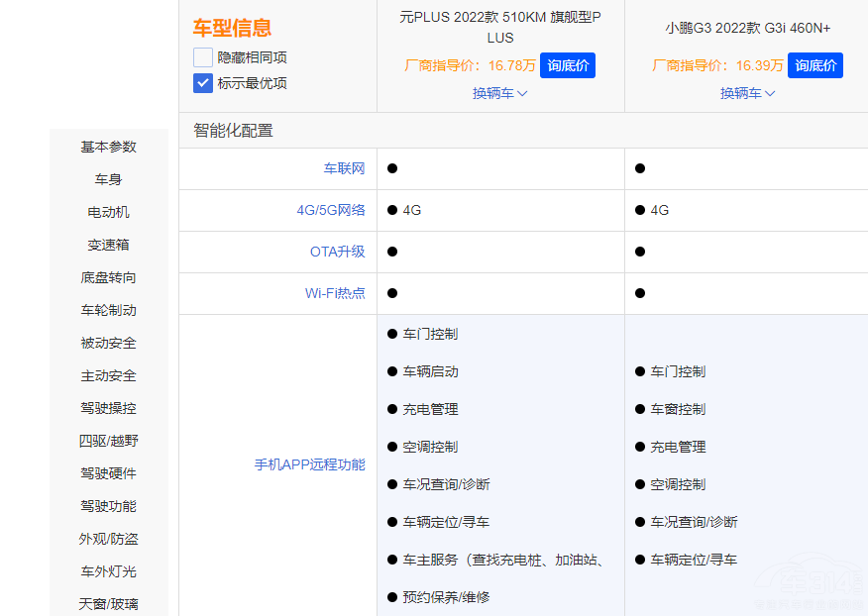Open 驾驶功能 in side navigation

click(109, 506)
